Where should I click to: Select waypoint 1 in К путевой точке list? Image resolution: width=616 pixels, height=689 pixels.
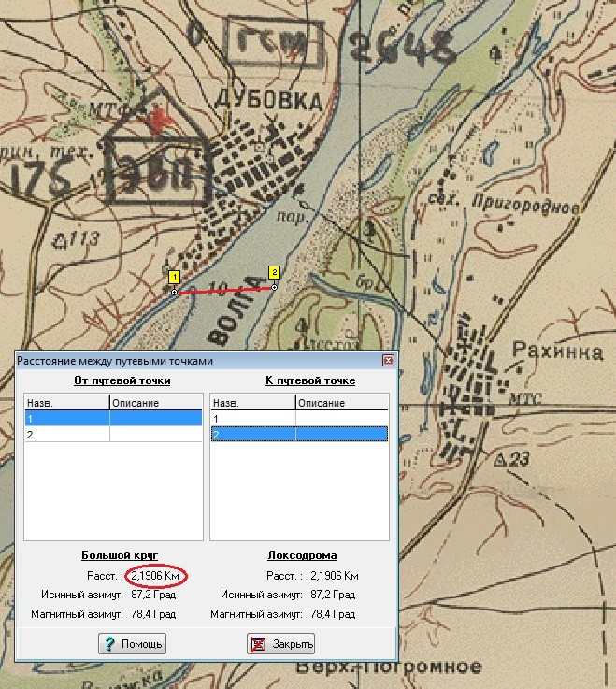(x=299, y=418)
